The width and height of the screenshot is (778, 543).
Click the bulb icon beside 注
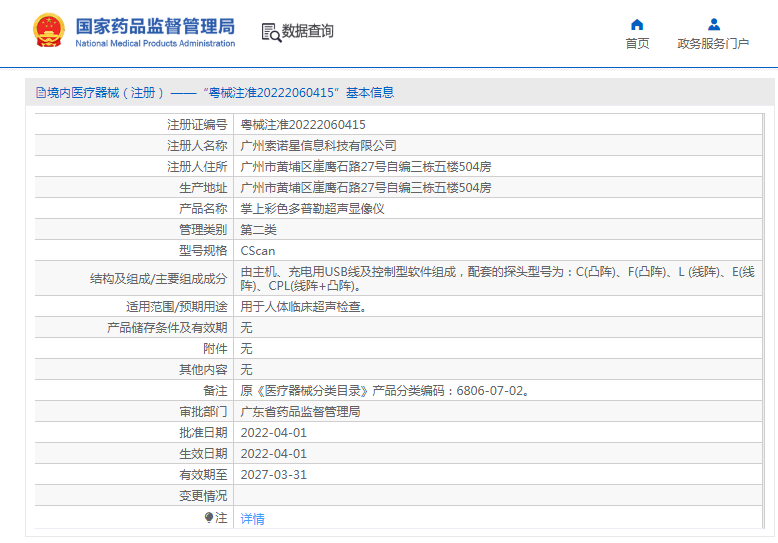tap(209, 518)
